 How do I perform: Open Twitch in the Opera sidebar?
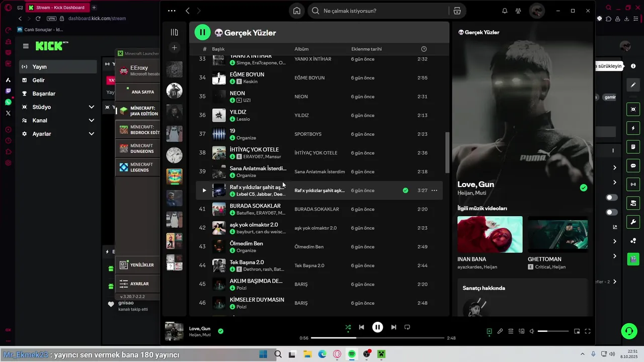[x=8, y=91]
